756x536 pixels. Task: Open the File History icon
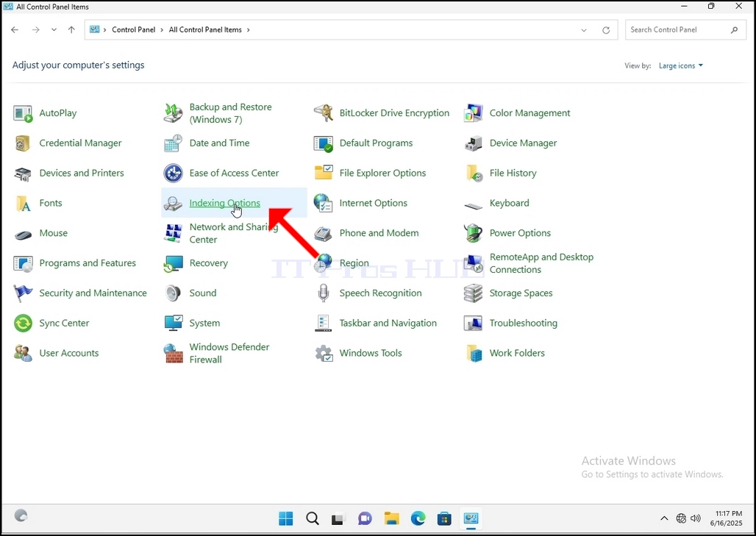(474, 173)
